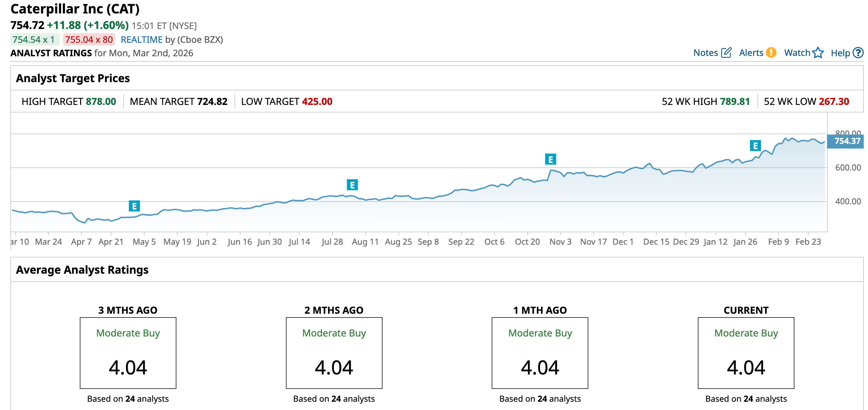This screenshot has width=868, height=410.
Task: Open the REALTIME quote link
Action: tap(142, 40)
